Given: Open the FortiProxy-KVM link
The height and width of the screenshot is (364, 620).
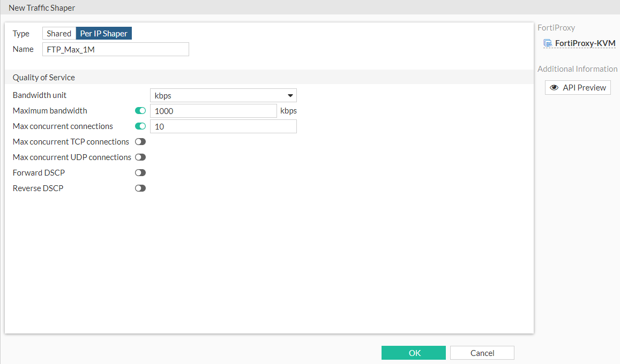Looking at the screenshot, I should [x=584, y=43].
